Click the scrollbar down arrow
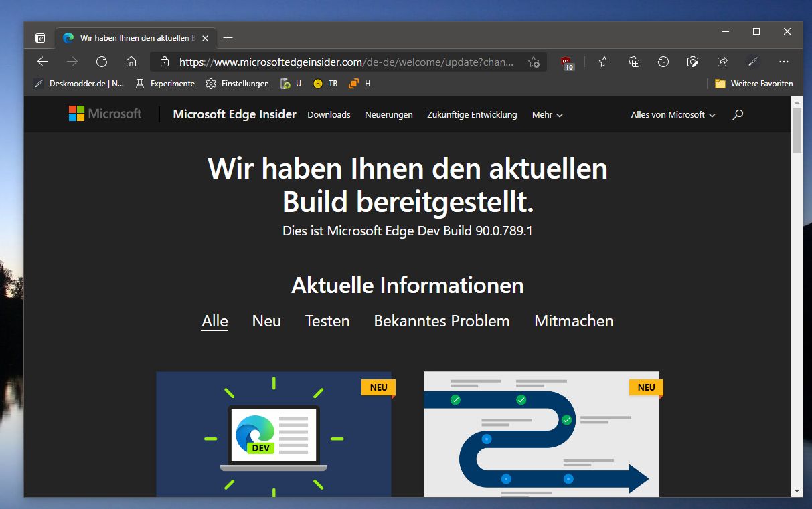The height and width of the screenshot is (509, 812). (x=797, y=491)
